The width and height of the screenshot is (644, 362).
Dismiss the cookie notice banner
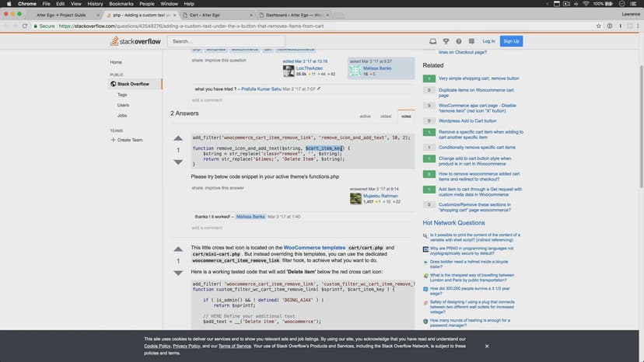pos(487,346)
